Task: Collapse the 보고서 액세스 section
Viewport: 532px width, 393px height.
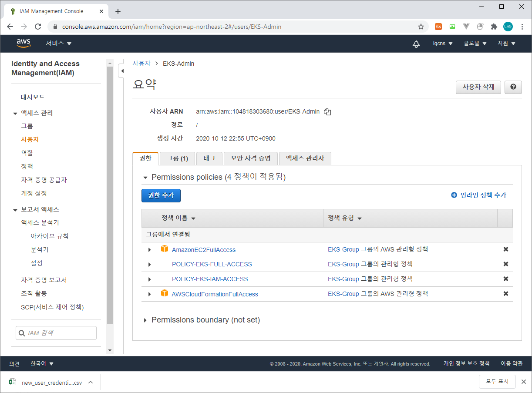Action: tap(15, 210)
